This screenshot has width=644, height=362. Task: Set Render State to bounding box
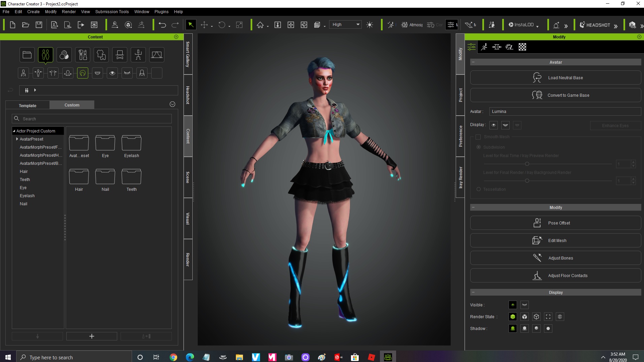coord(548,316)
